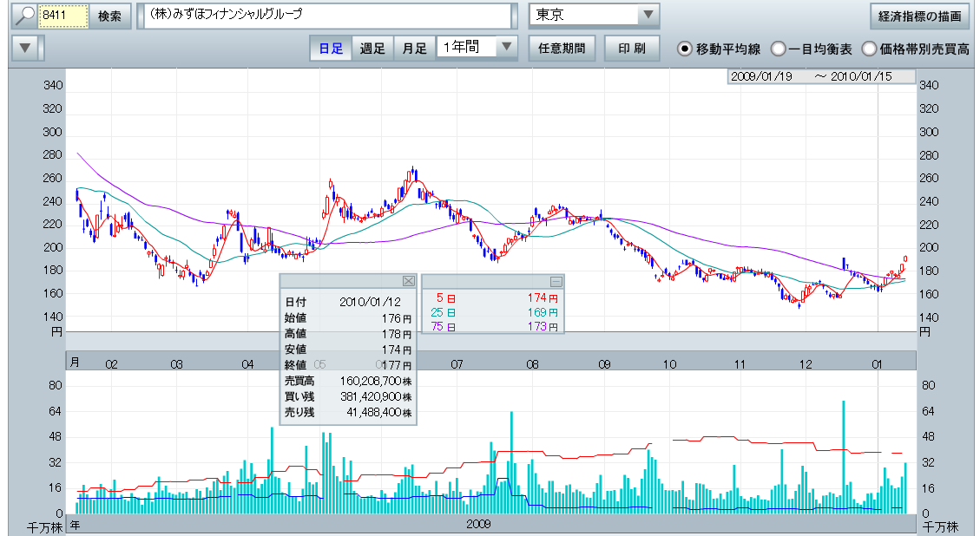Image resolution: width=980 pixels, height=536 pixels.
Task: Click the stock code field showing 8411
Action: [x=64, y=16]
